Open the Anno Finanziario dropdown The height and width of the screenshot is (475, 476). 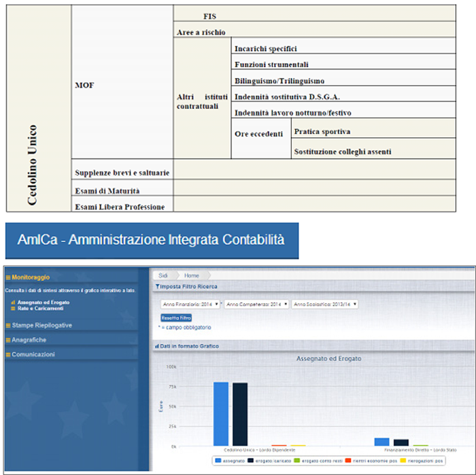[x=190, y=304]
